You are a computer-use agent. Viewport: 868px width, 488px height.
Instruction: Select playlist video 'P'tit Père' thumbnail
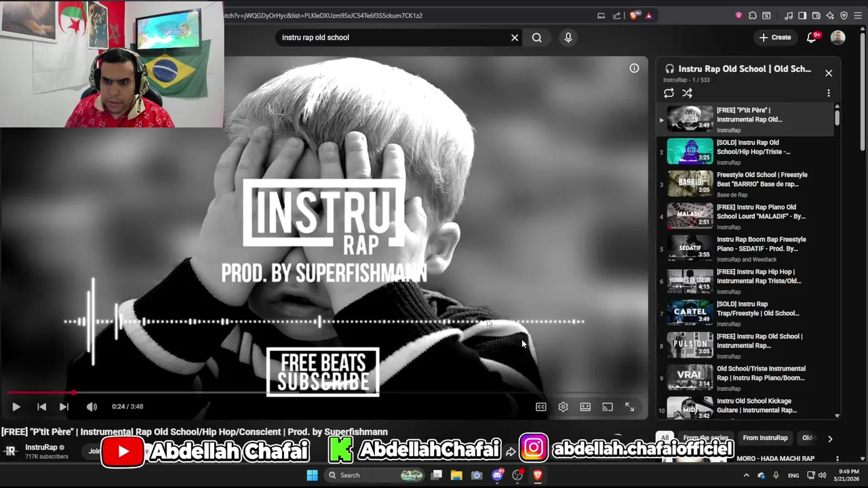pyautogui.click(x=690, y=119)
